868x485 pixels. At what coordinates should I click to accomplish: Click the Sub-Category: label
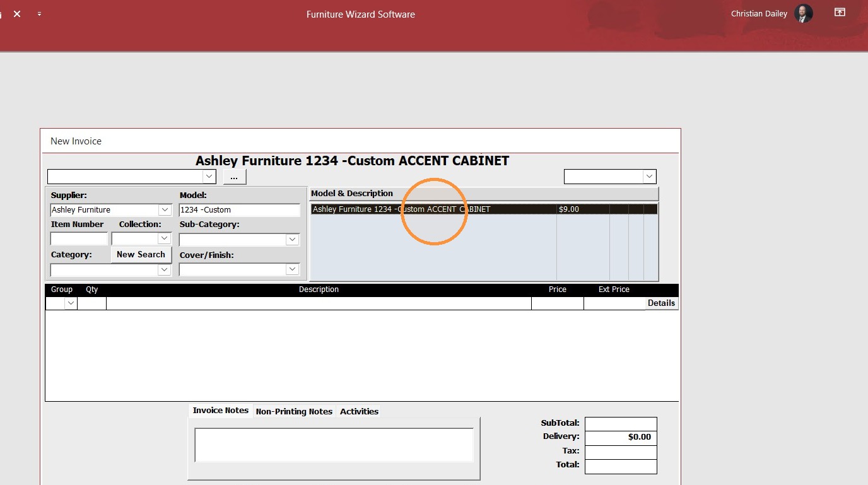(209, 225)
